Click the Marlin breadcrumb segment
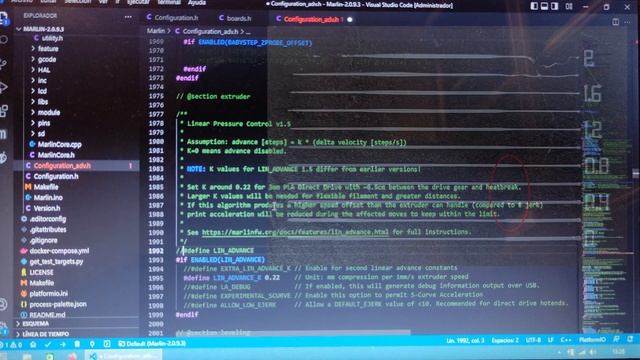Image resolution: width=640 pixels, height=360 pixels. point(156,31)
